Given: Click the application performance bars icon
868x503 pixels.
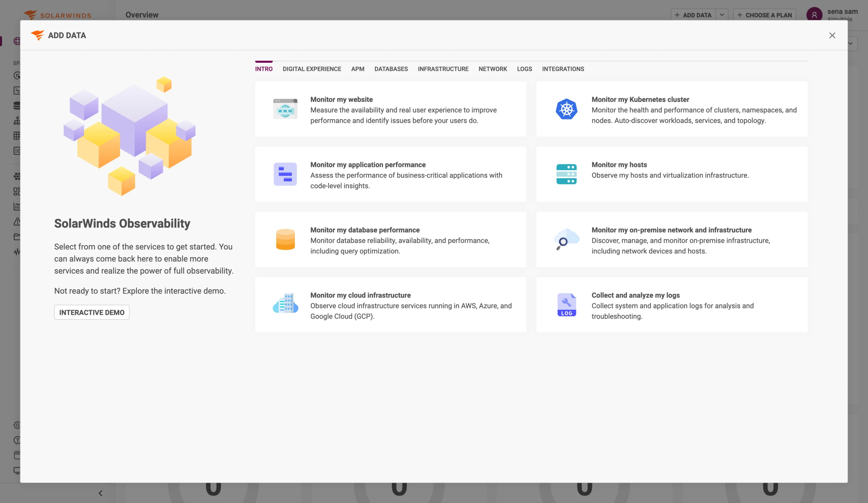Looking at the screenshot, I should click(285, 174).
